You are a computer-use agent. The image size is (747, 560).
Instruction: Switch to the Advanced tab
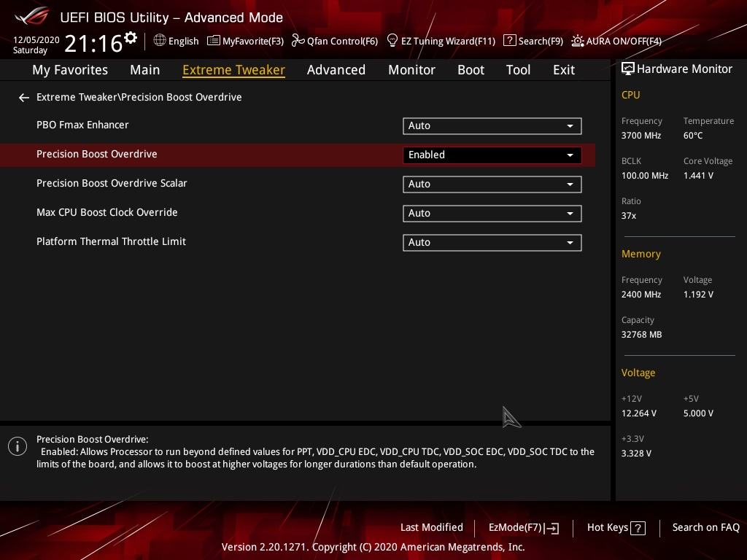point(336,70)
